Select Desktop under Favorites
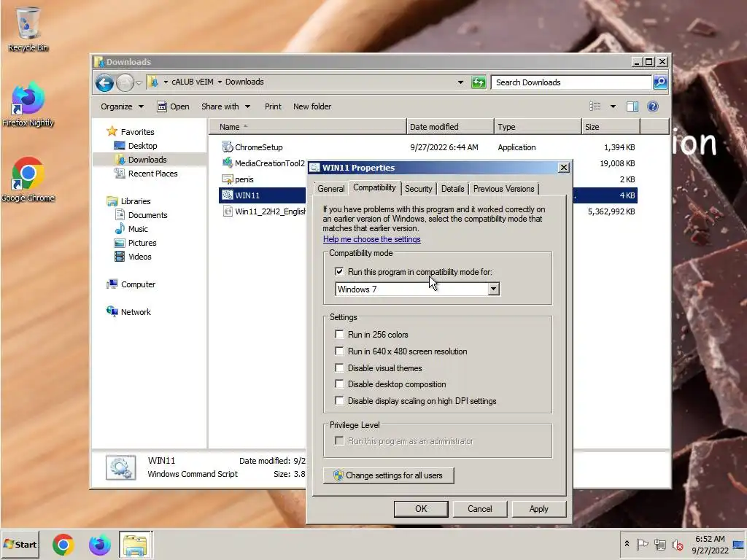This screenshot has width=747, height=560. pos(142,146)
